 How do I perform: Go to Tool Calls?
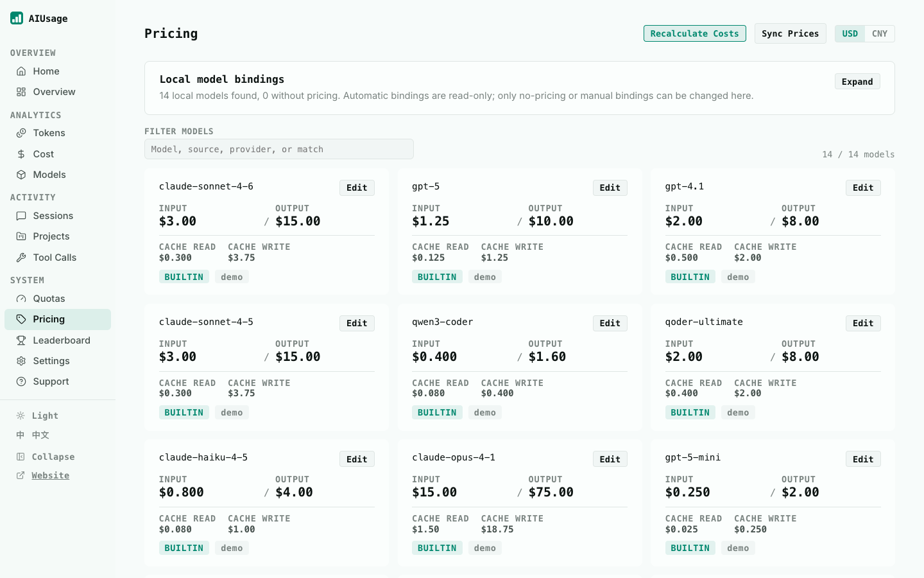point(58,258)
